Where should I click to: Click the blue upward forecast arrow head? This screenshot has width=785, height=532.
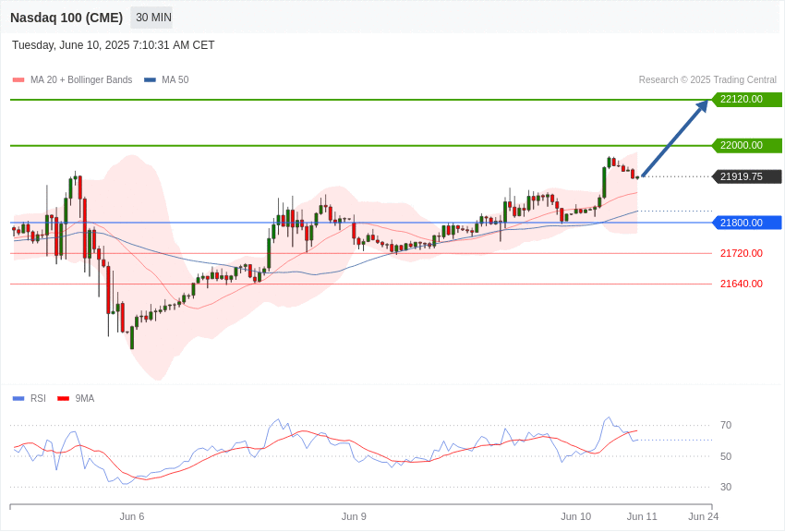click(703, 105)
